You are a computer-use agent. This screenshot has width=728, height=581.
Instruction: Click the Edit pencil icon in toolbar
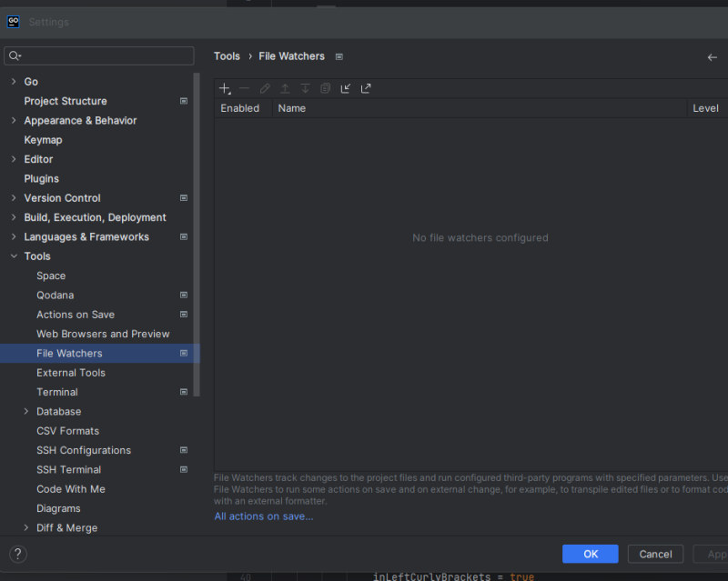pos(265,88)
